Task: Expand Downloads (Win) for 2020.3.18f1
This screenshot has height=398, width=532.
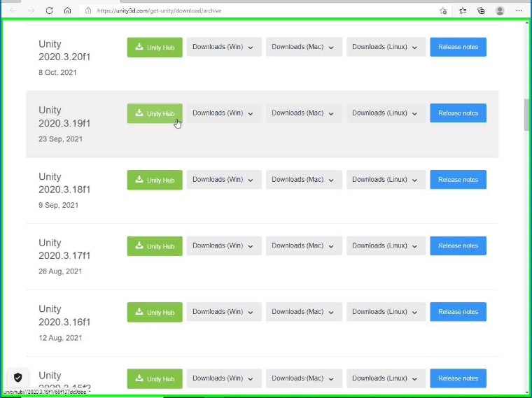Action: [x=224, y=179]
